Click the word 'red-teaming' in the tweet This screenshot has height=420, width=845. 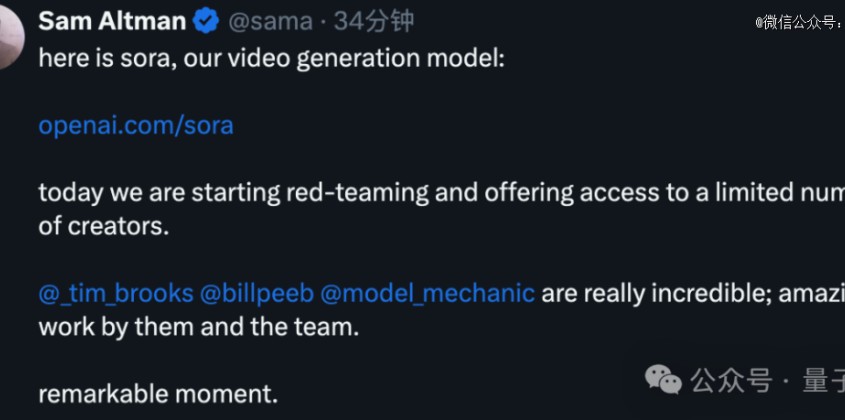(357, 194)
